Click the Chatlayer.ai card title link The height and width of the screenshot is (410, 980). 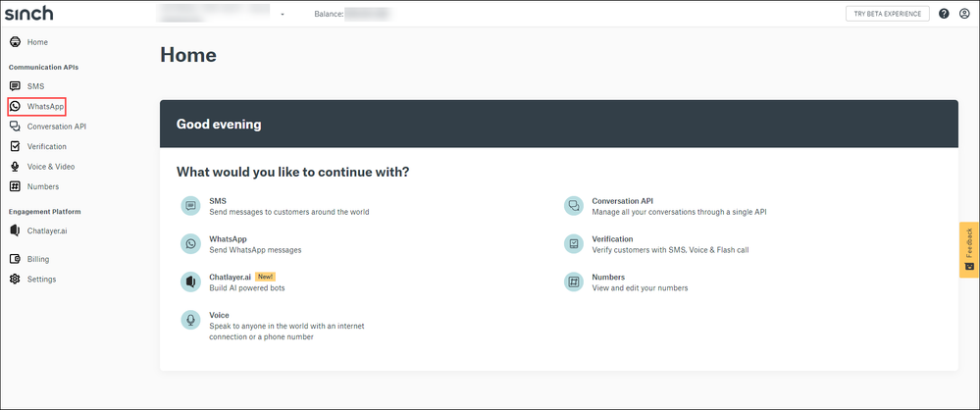(230, 277)
